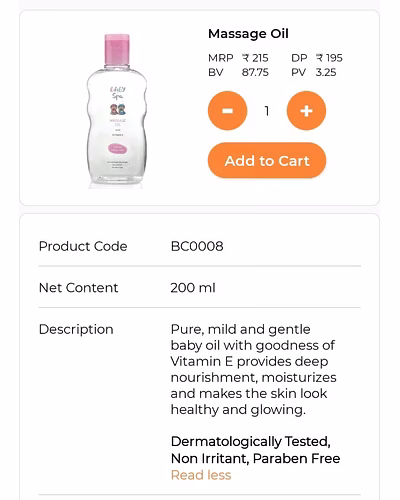Viewport: 400px width, 500px height.
Task: Click the MRP price ₹ 215
Action: pos(255,58)
